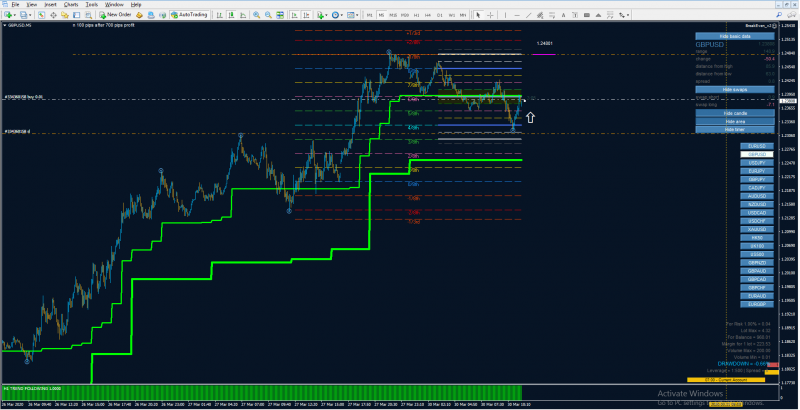The height and width of the screenshot is (410, 800).
Task: Select the crosshair tool
Action: [490, 15]
